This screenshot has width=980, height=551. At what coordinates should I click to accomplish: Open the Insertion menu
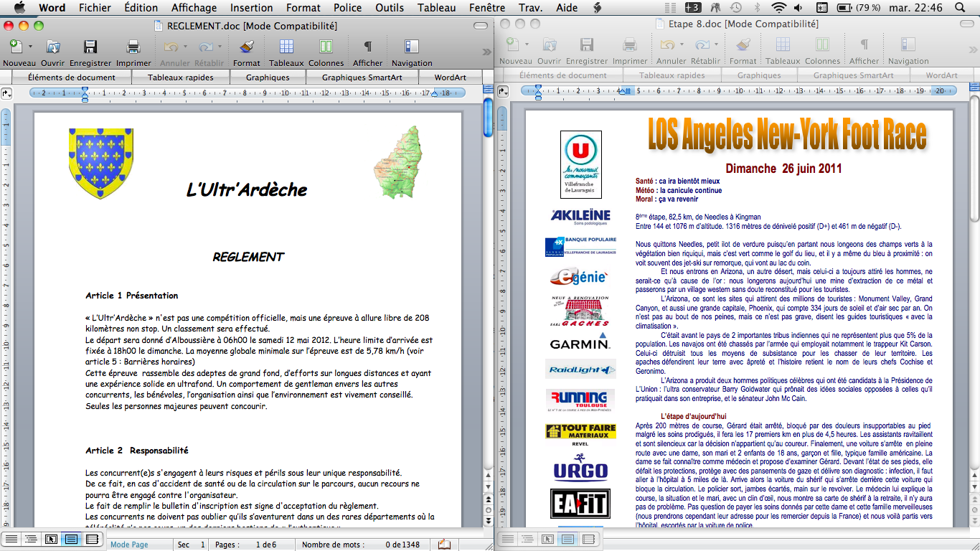[251, 8]
